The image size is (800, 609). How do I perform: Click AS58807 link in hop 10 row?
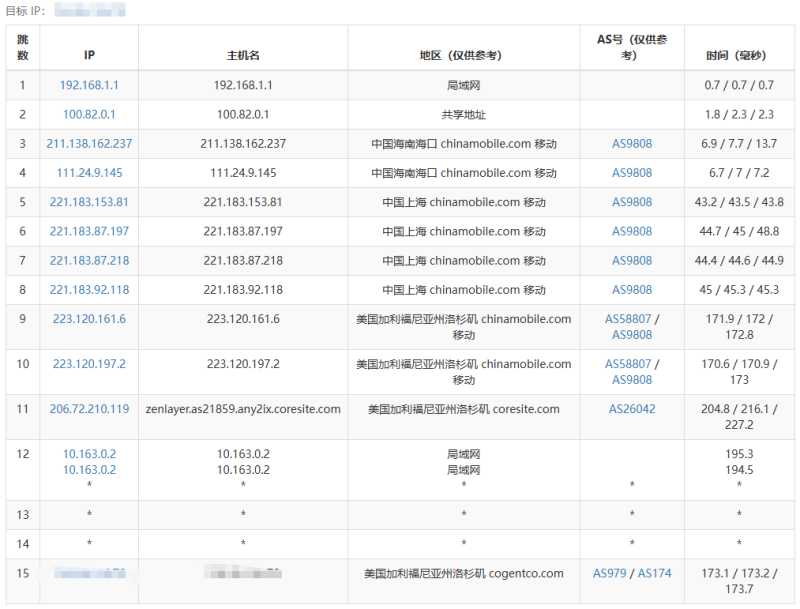click(x=628, y=364)
